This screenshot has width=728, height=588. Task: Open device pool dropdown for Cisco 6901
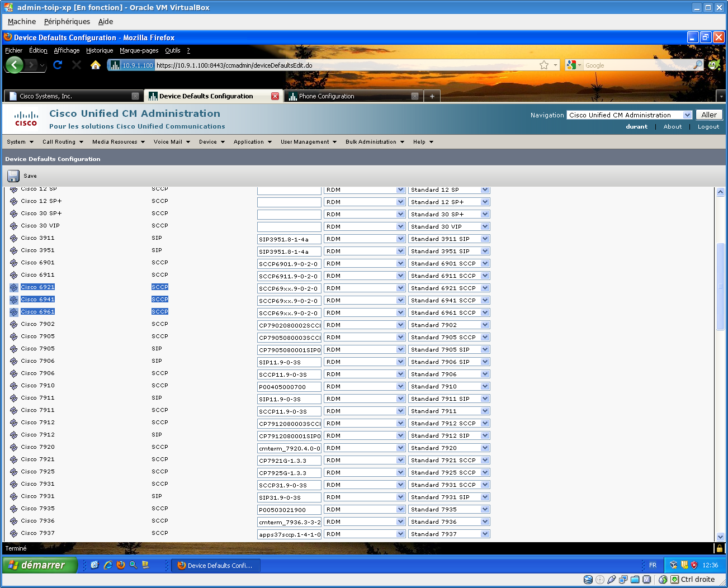pyautogui.click(x=400, y=263)
